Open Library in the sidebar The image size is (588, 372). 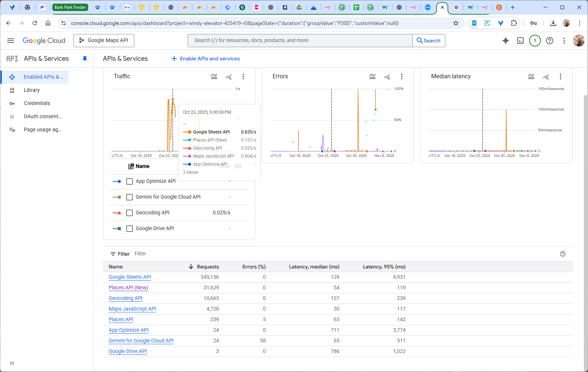click(x=31, y=90)
